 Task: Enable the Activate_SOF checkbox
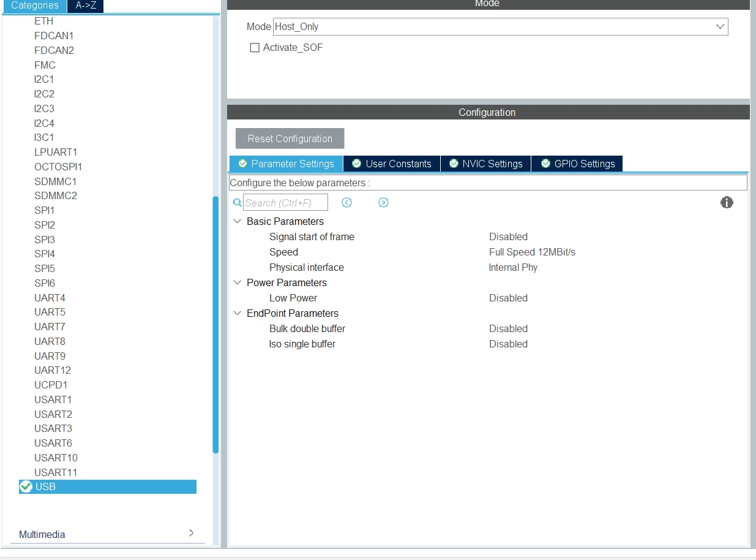255,48
